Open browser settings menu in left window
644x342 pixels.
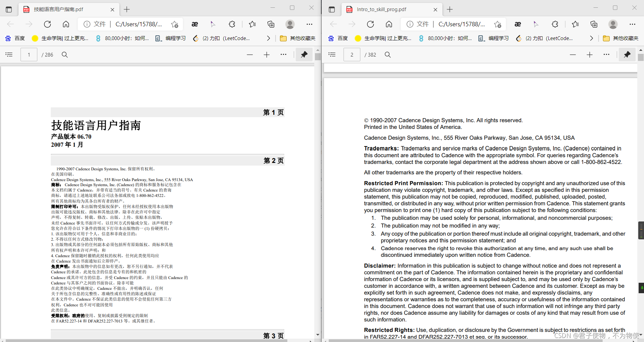pyautogui.click(x=309, y=24)
